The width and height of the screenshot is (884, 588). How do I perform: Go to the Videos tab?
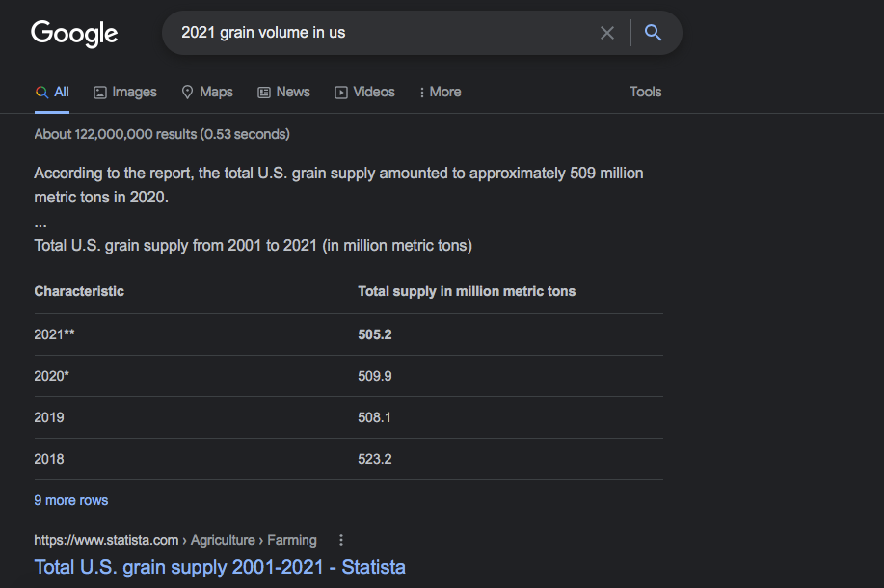[373, 93]
